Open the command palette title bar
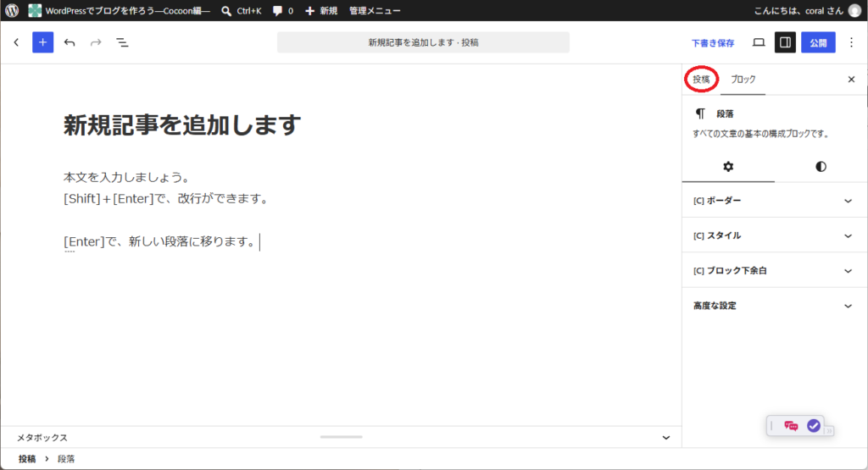 [423, 42]
